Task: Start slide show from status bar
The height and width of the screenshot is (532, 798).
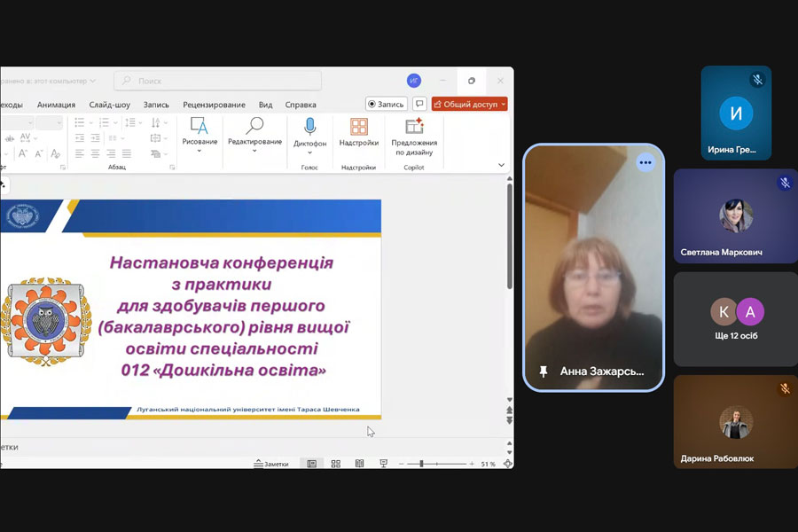Action: [383, 463]
